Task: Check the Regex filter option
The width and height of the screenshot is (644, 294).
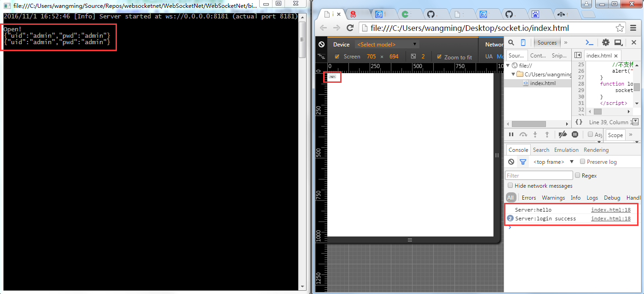Action: pyautogui.click(x=578, y=175)
